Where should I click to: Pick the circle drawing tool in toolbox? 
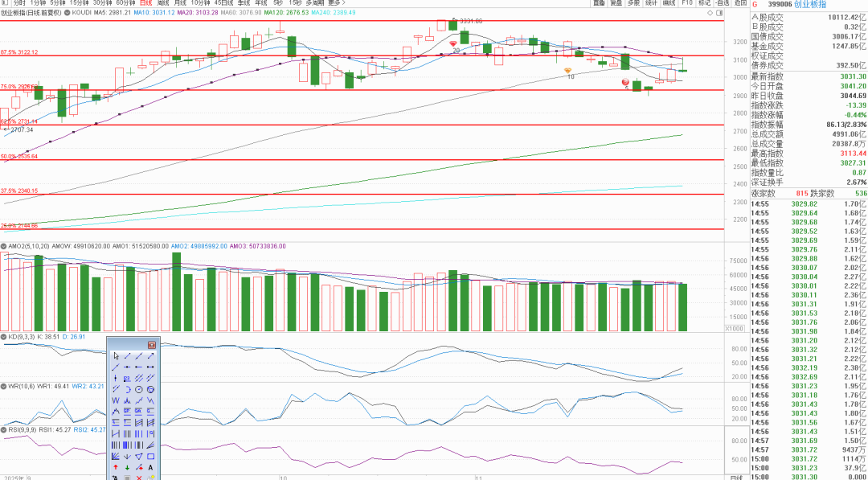point(140,389)
